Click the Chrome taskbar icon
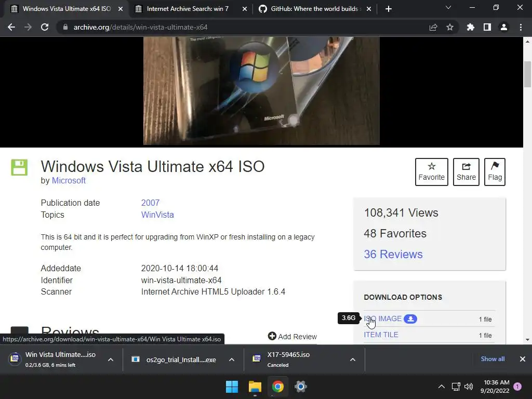532x399 pixels. point(278,387)
